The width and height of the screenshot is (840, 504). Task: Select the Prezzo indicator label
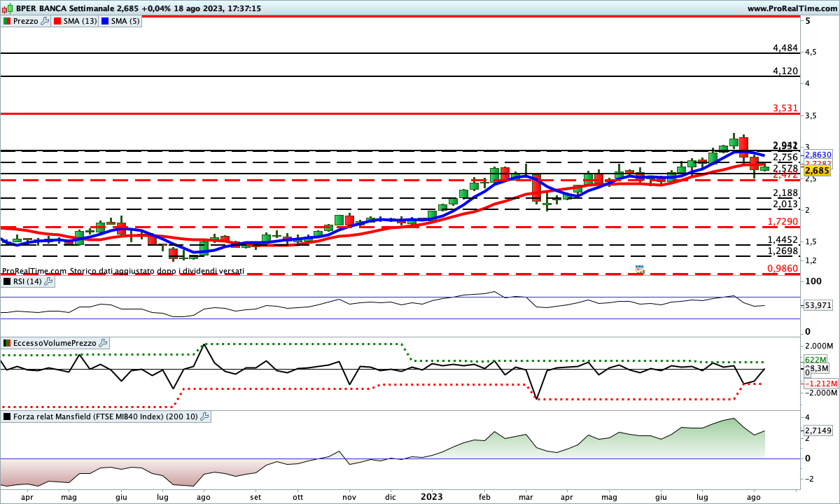(x=26, y=21)
